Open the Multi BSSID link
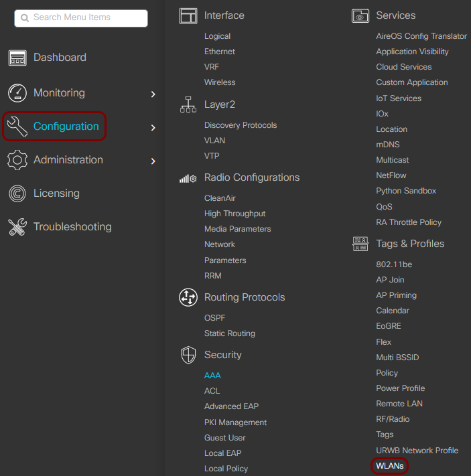 tap(397, 358)
